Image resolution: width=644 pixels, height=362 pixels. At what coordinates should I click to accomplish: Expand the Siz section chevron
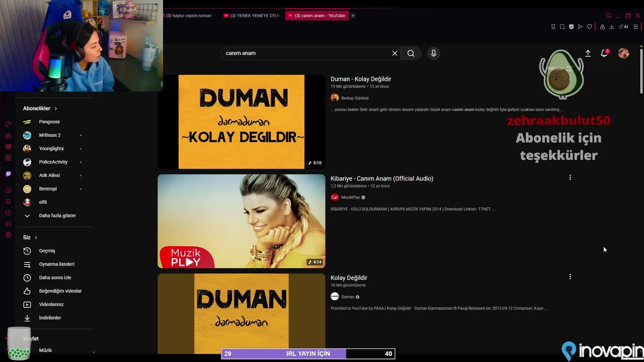(x=36, y=237)
